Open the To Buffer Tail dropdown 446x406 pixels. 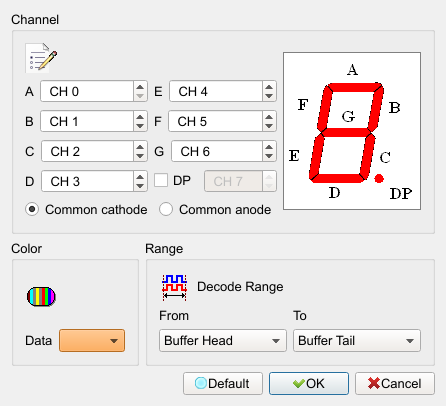[x=357, y=341]
